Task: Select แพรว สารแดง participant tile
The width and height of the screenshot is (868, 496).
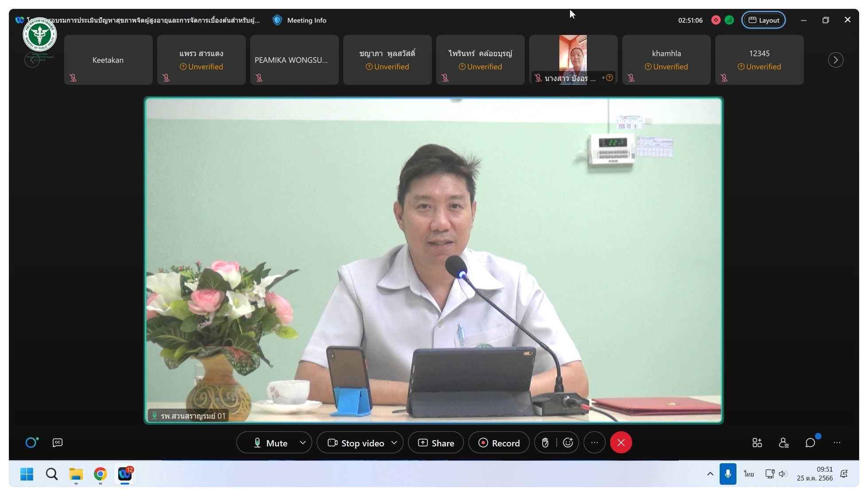Action: 201,60
